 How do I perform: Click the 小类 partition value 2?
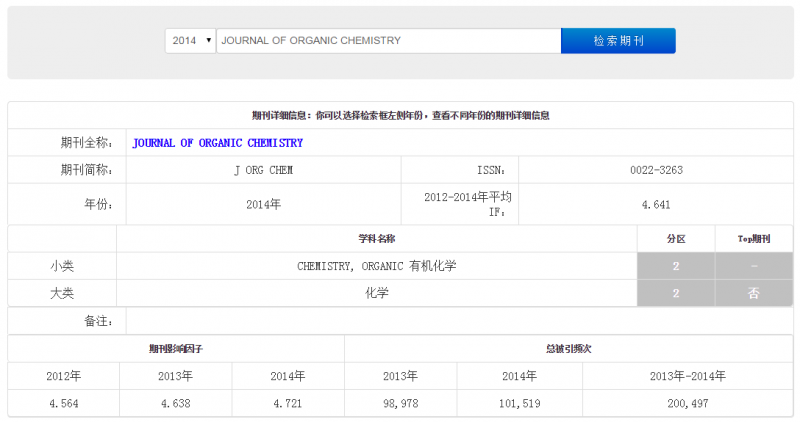click(x=676, y=266)
